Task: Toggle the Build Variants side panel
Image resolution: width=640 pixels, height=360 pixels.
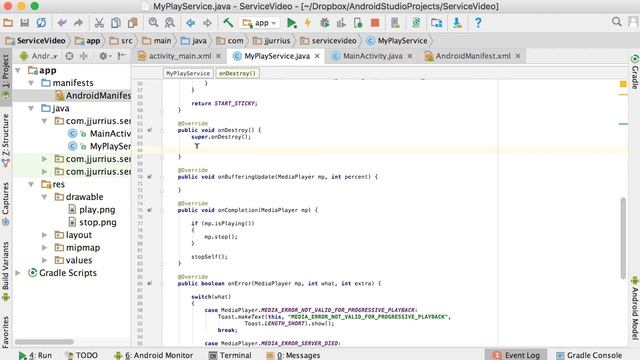Action: 6,271
